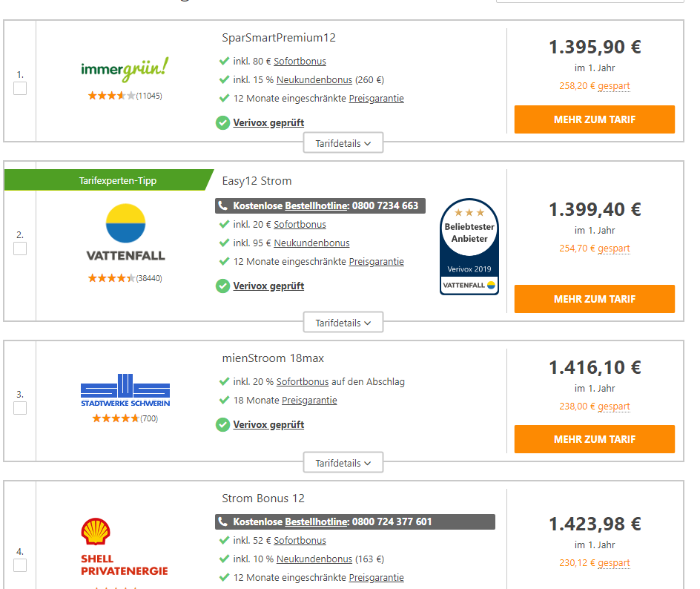Expand Tarifdetails for Easy12 Strom
700x589 pixels.
tap(343, 323)
